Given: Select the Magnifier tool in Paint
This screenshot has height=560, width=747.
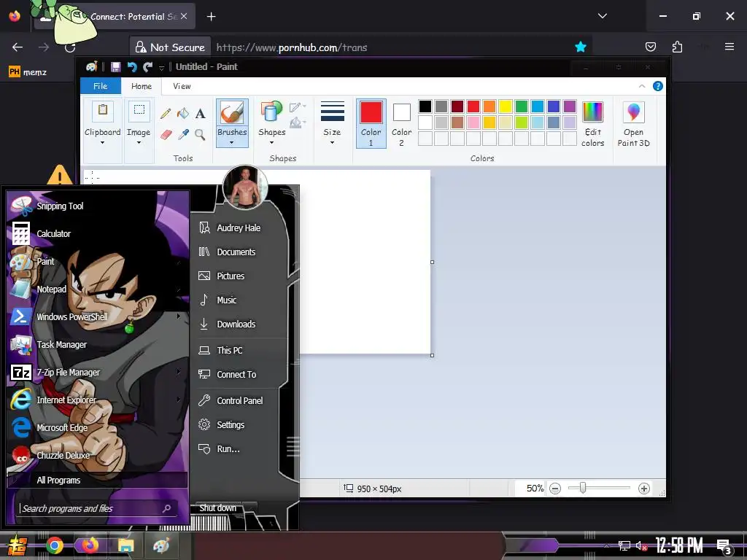Looking at the screenshot, I should (200, 135).
